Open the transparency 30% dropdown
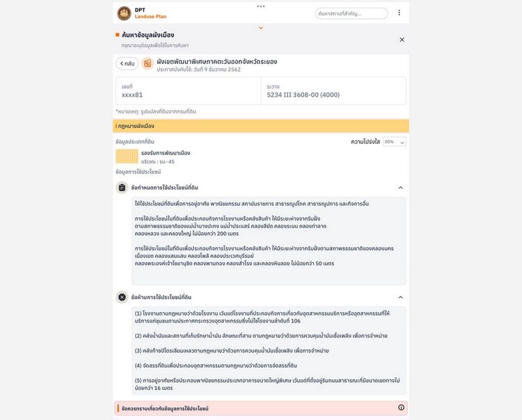The width and height of the screenshot is (522, 420). 395,142
